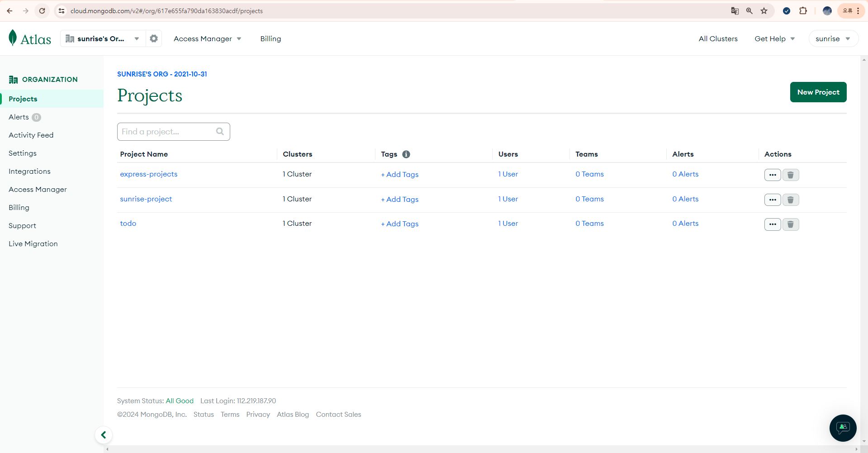Open Activity Feed in sidebar

31,135
